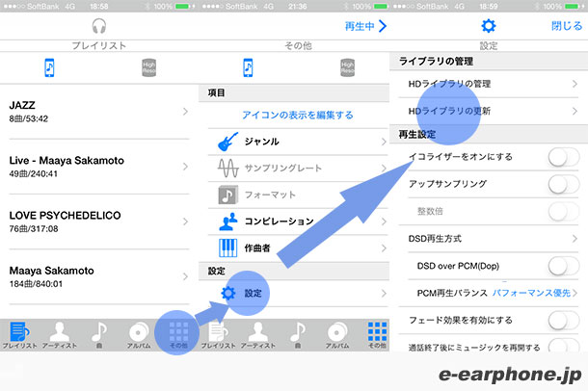Open 曲 tab in left screen bar
The height and width of the screenshot is (391, 588).
click(x=99, y=335)
